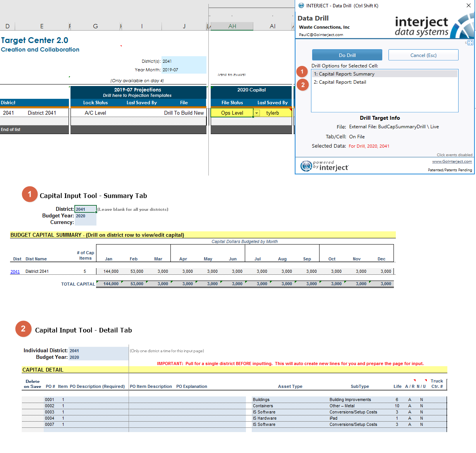Select column header D

click(x=7, y=26)
